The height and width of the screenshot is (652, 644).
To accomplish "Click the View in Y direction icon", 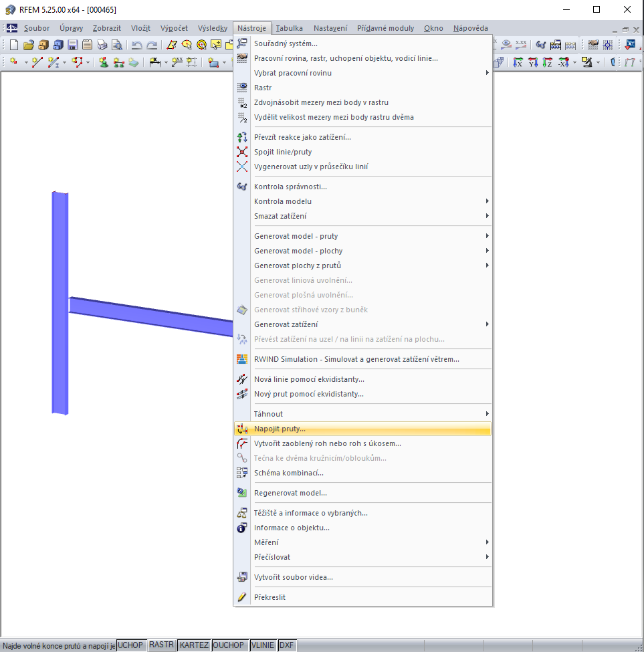I will tap(532, 62).
